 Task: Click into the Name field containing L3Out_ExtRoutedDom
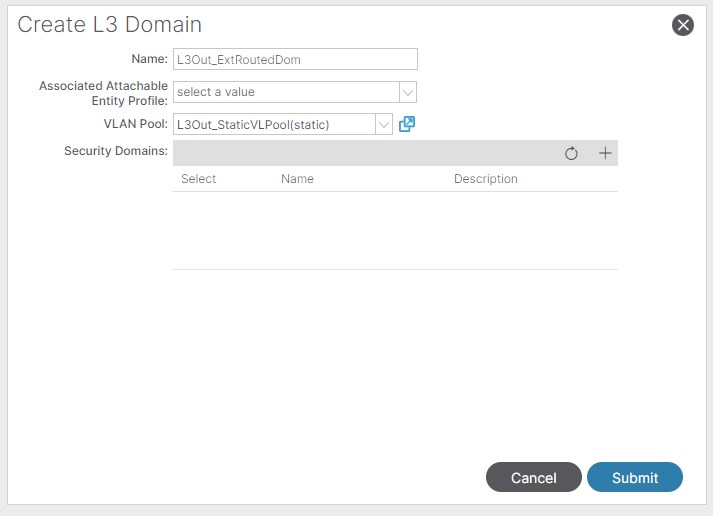coord(294,59)
